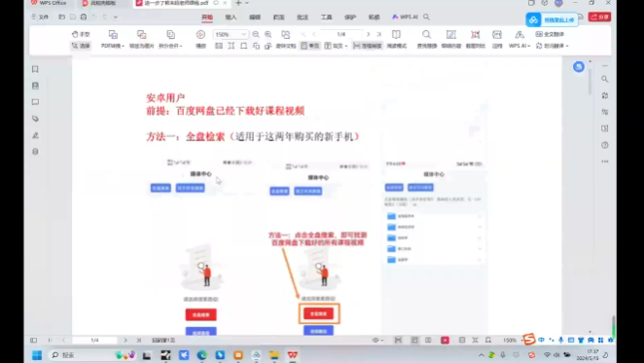644x363 pixels.
Task: Click the red Share button
Action: 599,17
